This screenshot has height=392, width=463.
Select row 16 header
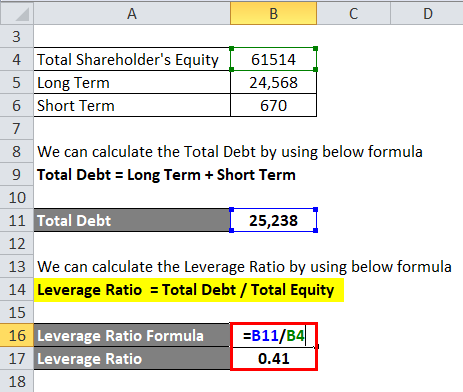point(17,335)
